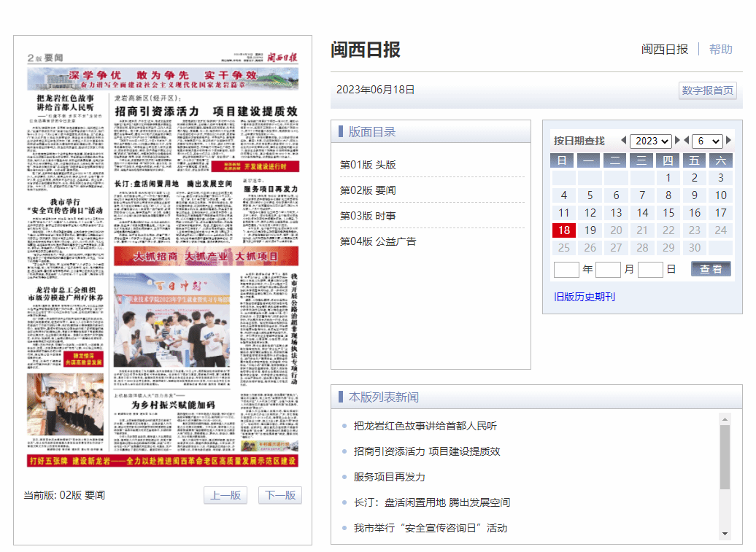Go to 数字报首页
Viewport: 756px width, 552px height.
(707, 90)
